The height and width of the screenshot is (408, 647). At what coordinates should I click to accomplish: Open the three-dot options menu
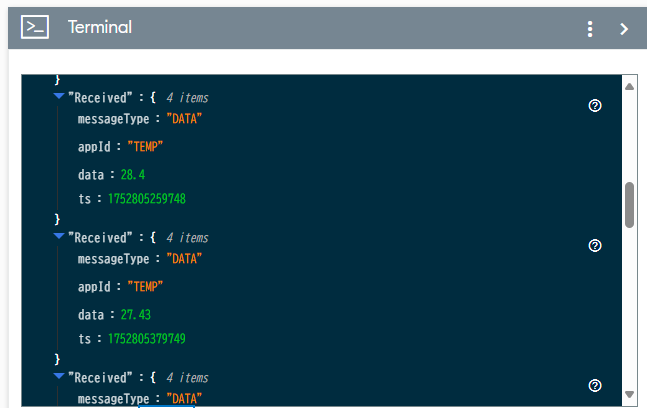click(x=590, y=29)
